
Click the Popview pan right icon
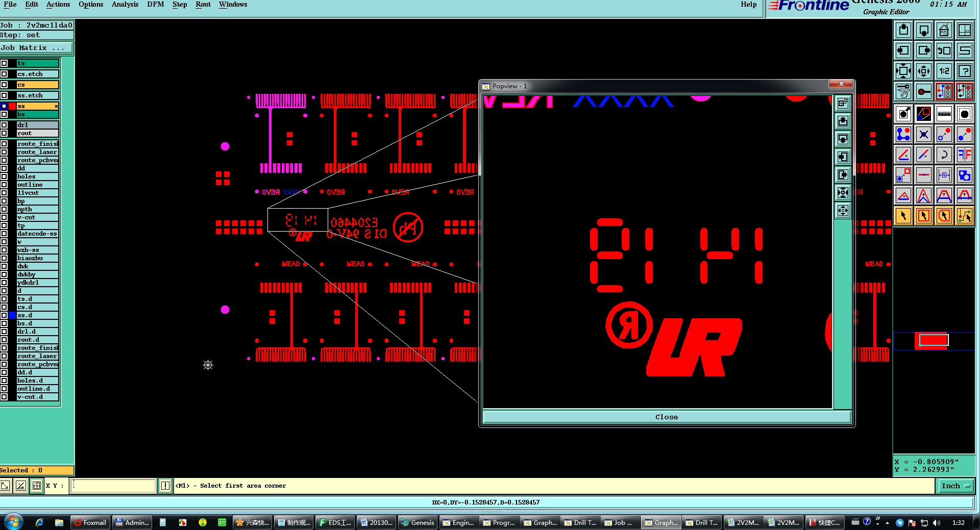[x=843, y=174]
